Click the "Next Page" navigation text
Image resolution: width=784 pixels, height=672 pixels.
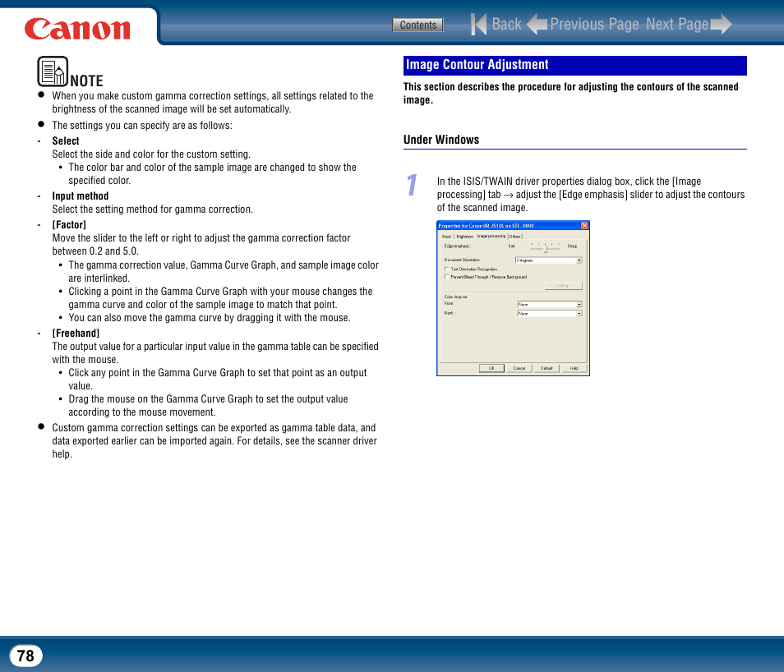(x=677, y=24)
